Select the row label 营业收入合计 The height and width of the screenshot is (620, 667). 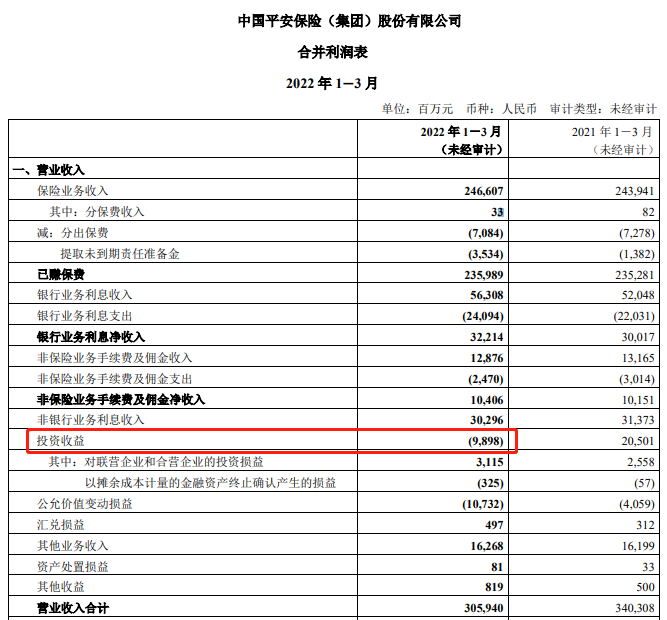(73, 608)
